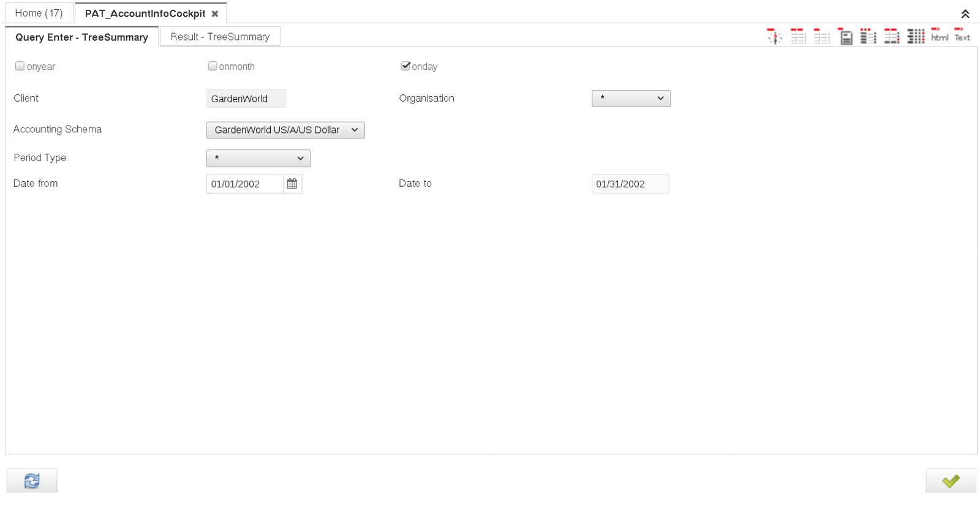
Task: Click the html export toolbar icon
Action: pos(939,36)
